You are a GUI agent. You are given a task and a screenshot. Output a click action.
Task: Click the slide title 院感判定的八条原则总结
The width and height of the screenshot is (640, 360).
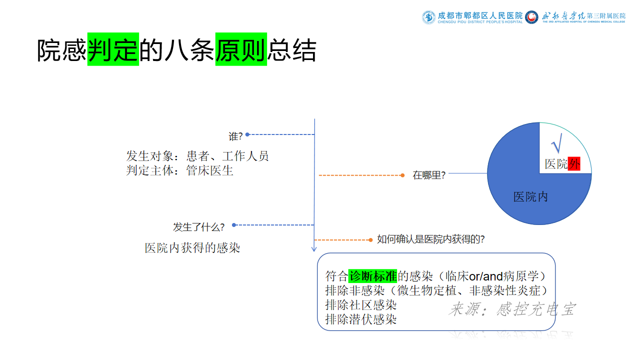(177, 50)
